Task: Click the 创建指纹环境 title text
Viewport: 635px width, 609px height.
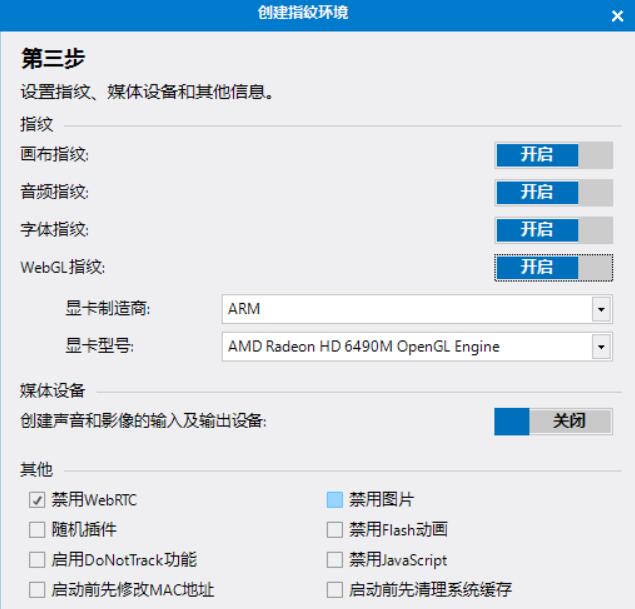Action: (x=303, y=13)
